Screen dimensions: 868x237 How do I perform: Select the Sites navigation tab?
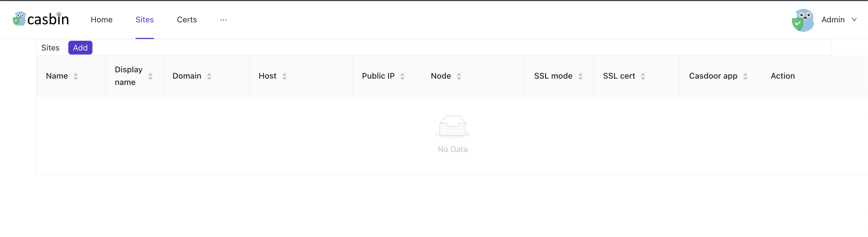(x=145, y=20)
